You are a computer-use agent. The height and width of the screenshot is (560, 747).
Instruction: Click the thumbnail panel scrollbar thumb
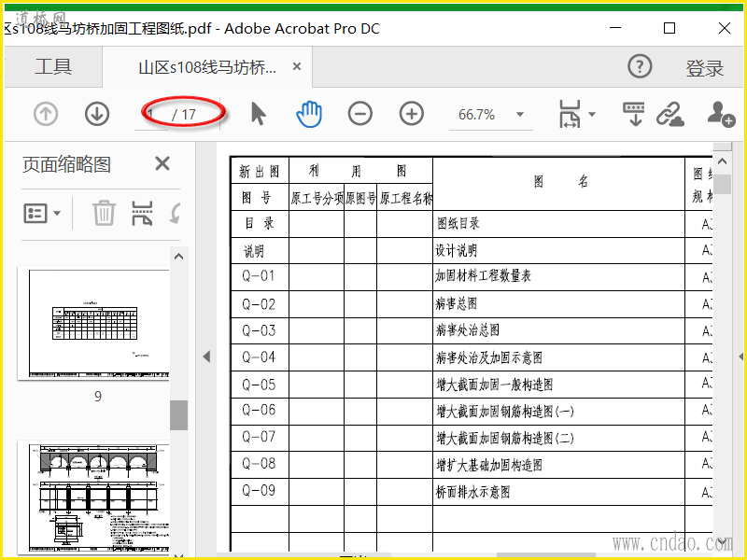(178, 415)
